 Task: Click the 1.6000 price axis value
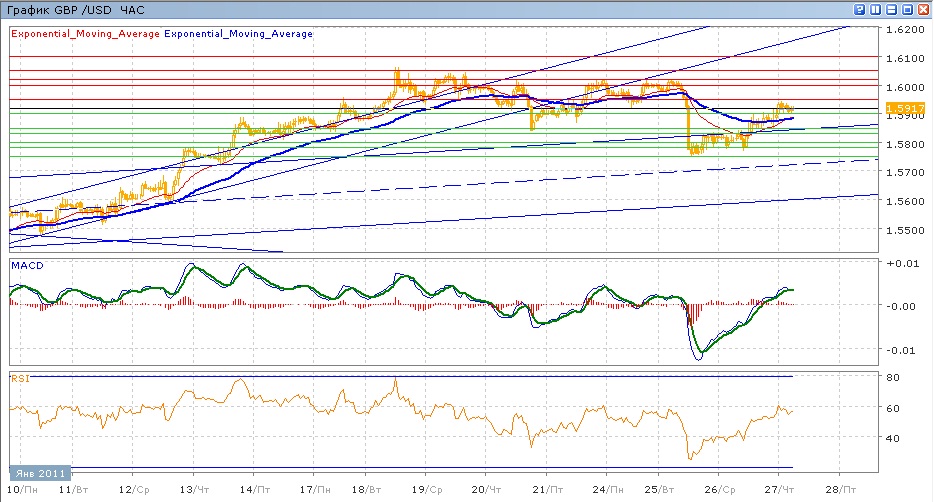(x=905, y=87)
